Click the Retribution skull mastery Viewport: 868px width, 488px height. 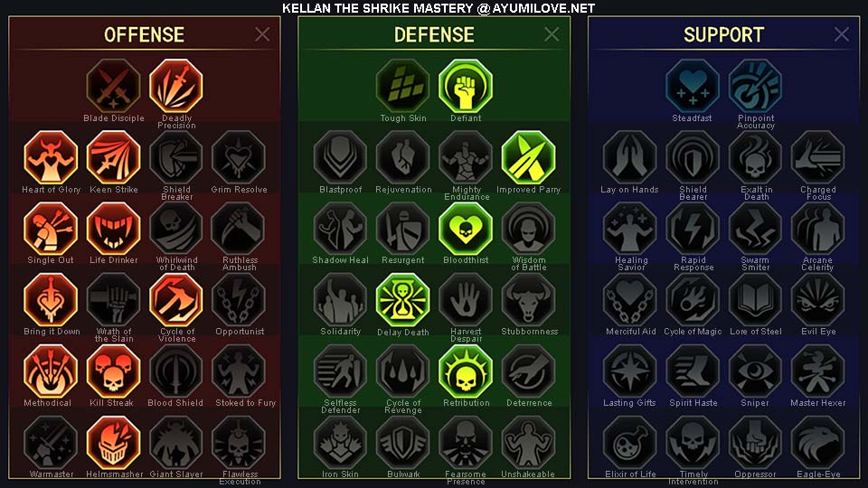466,371
